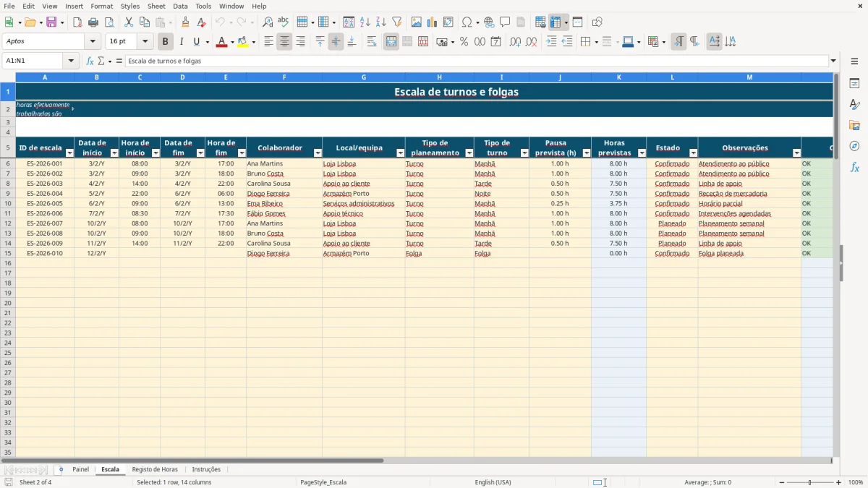Switch to the Instruções sheet tab
Screen dimensions: 868x488
click(x=206, y=469)
